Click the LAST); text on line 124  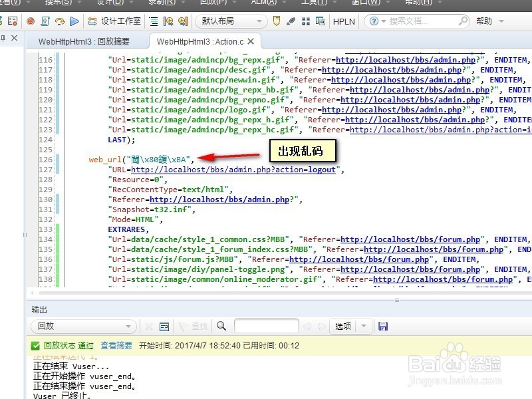pyautogui.click(x=122, y=140)
